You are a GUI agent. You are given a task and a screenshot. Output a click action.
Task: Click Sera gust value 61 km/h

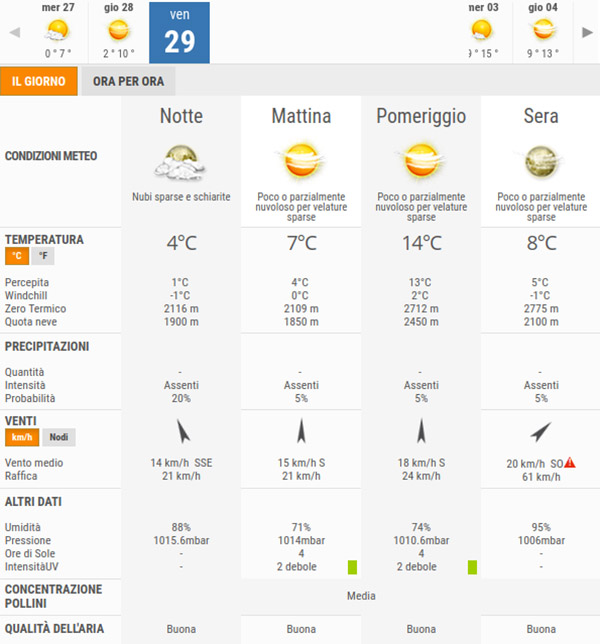(x=541, y=477)
